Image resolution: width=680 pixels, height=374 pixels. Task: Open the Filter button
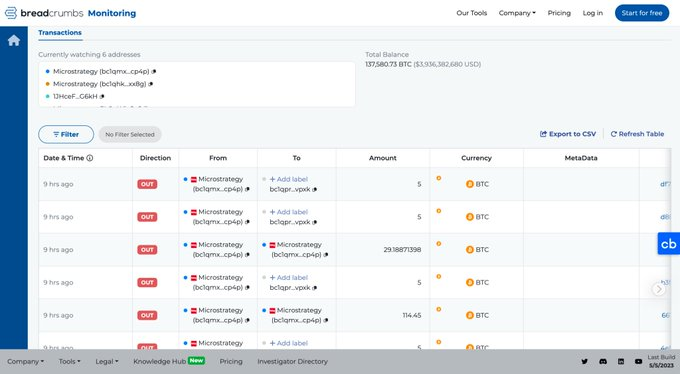pos(66,135)
